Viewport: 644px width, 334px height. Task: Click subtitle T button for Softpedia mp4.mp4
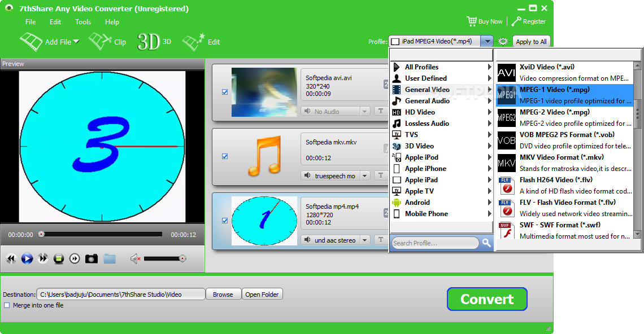click(x=381, y=240)
